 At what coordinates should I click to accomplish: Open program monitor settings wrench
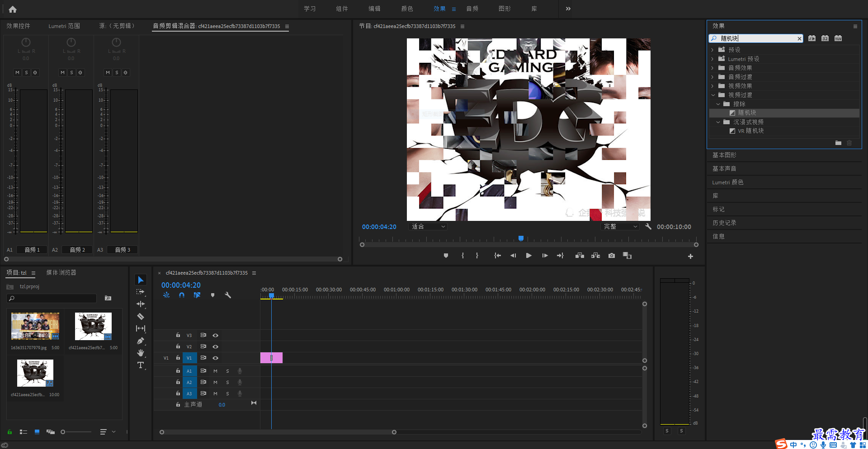point(648,227)
